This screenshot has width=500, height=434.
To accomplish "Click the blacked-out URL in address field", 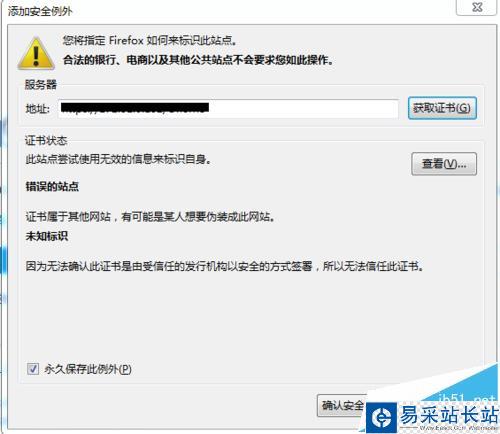I will (x=135, y=108).
